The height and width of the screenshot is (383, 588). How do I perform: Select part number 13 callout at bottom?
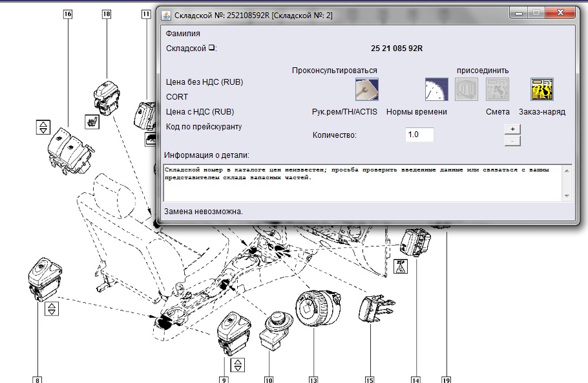point(314,379)
